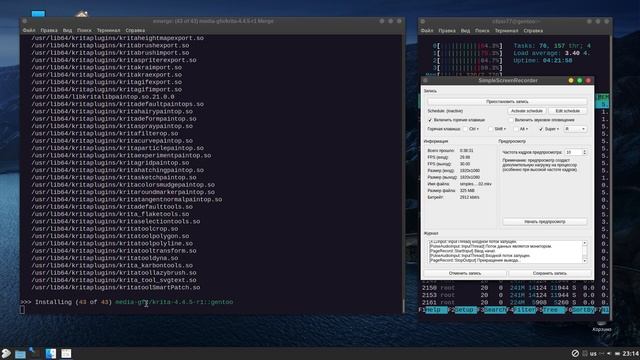Check the Shift hotkey modifier
640x360 pixels.
(491, 129)
